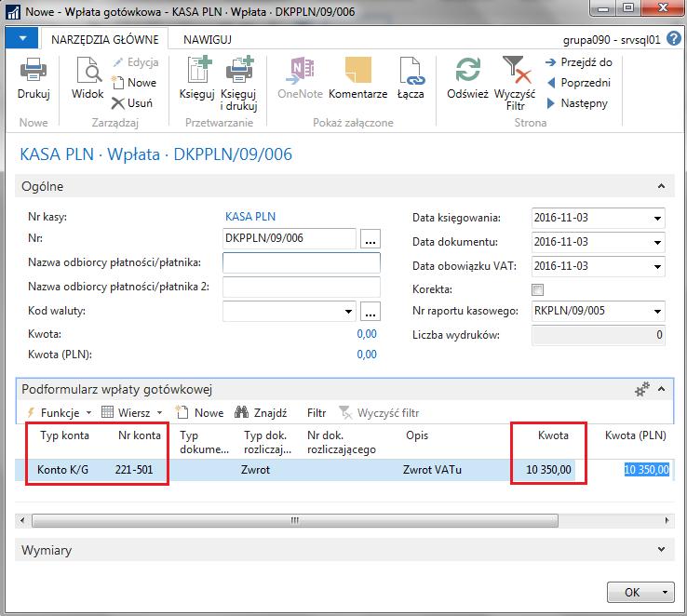
Task: Click Filtr in subform toolbar
Action: click(x=317, y=413)
